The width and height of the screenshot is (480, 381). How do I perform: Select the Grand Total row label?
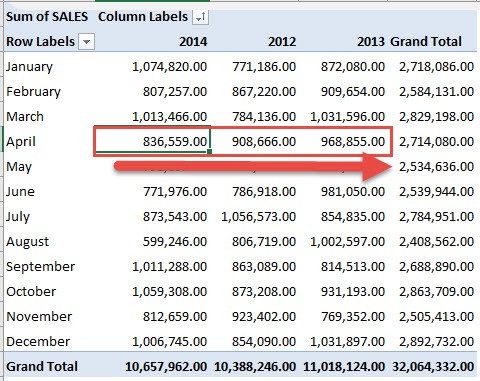[42, 367]
